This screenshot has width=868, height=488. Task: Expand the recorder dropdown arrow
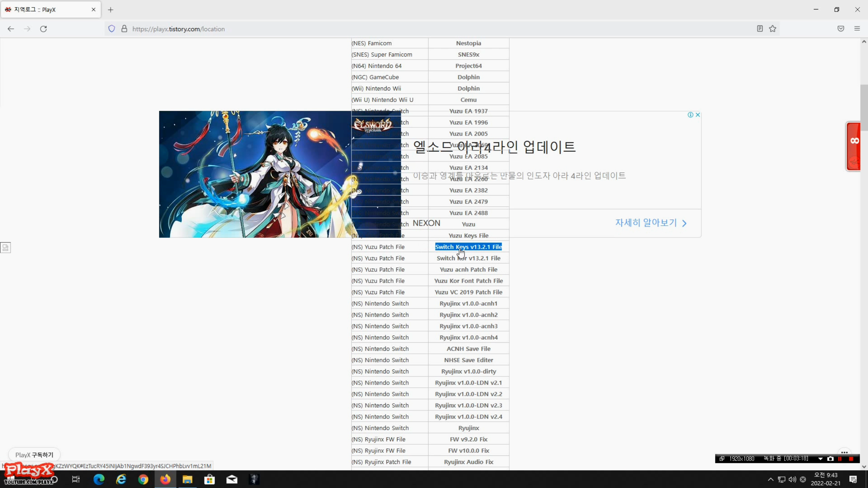pyautogui.click(x=821, y=459)
